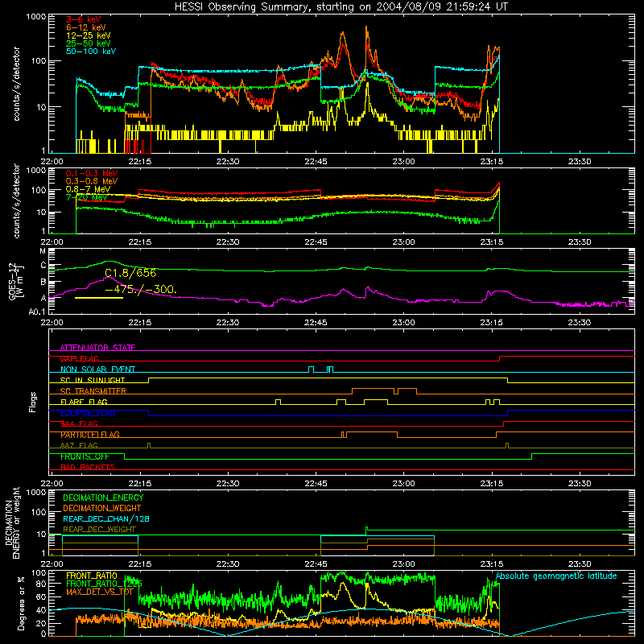Select the FRONTS_OFF flag label

(x=85, y=456)
